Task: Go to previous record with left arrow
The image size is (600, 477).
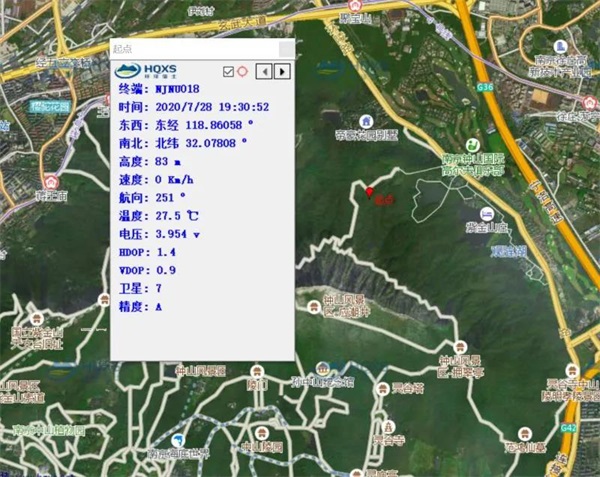Action: coord(264,71)
